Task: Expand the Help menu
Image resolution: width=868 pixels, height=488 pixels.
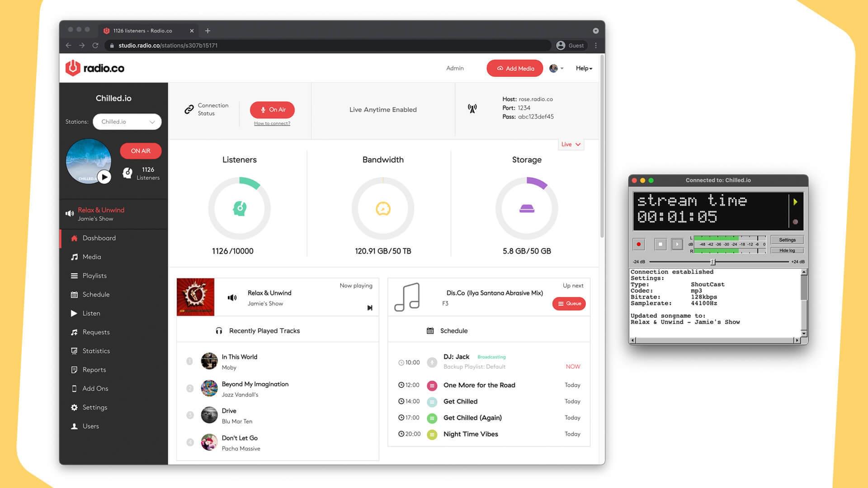Action: click(x=583, y=68)
